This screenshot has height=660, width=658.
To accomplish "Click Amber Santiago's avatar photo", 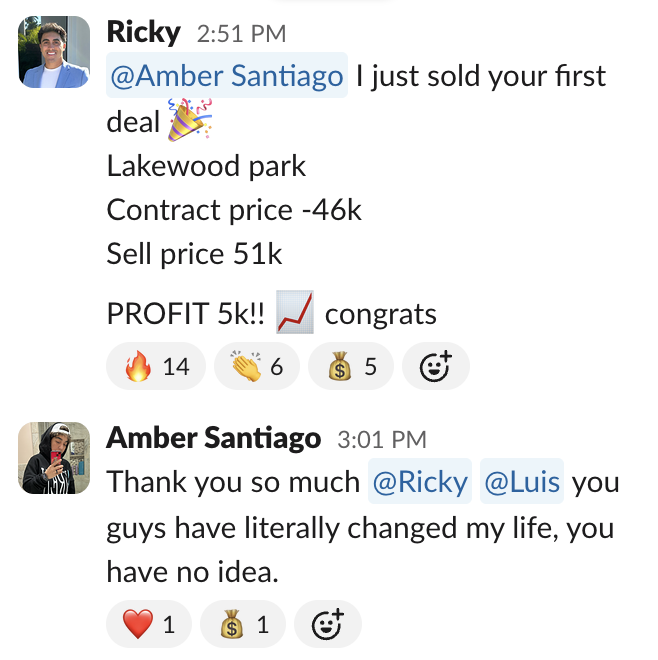I will [54, 458].
